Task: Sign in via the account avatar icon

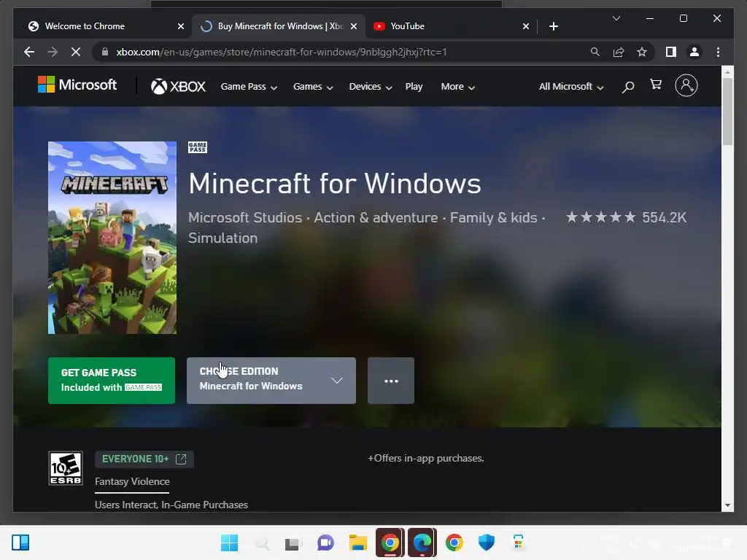Action: click(686, 86)
